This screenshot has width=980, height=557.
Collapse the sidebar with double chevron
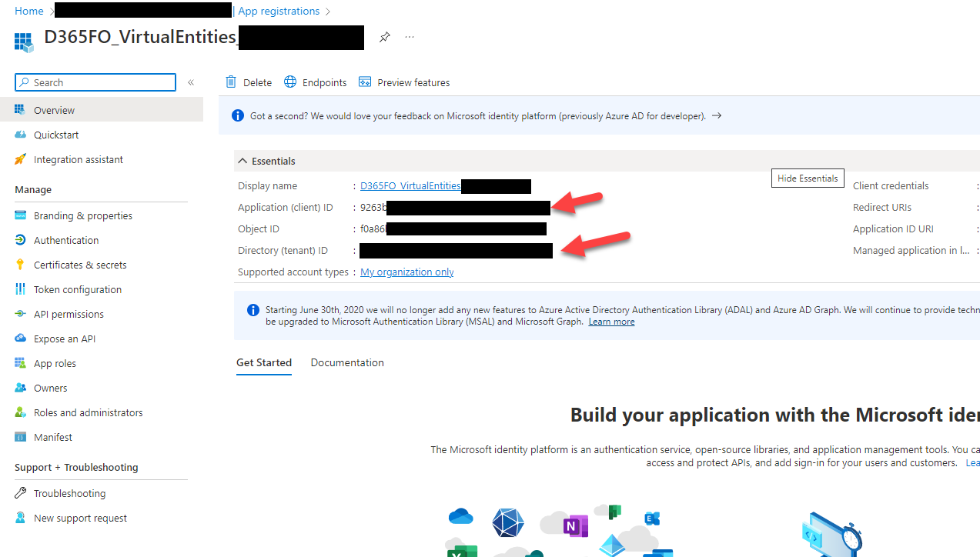click(x=191, y=82)
